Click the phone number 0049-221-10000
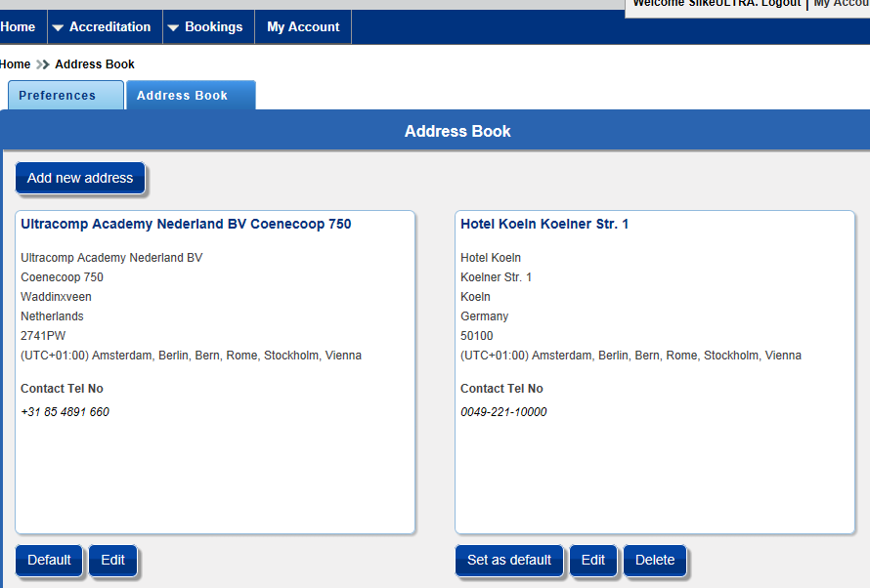This screenshot has height=588, width=870. pos(503,412)
